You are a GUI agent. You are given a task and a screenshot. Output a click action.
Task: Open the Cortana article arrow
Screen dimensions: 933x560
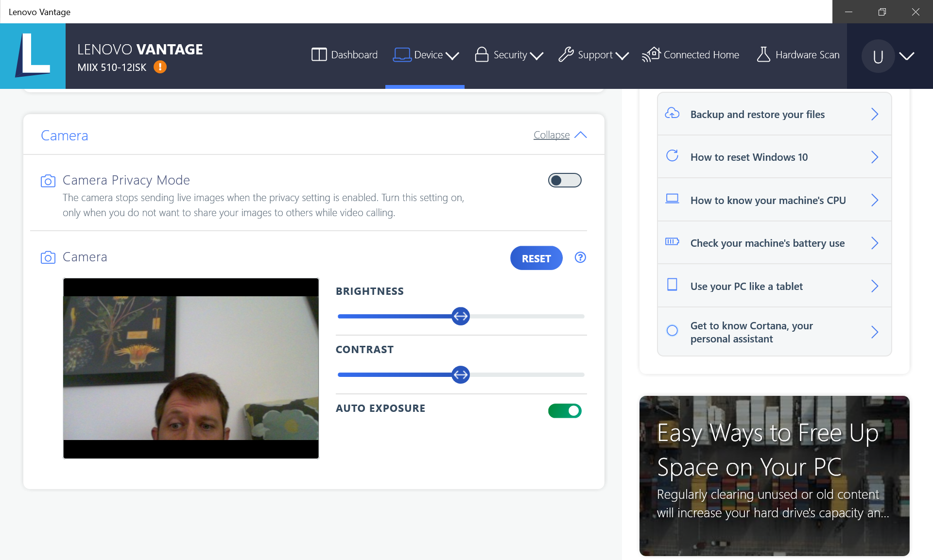(x=875, y=332)
